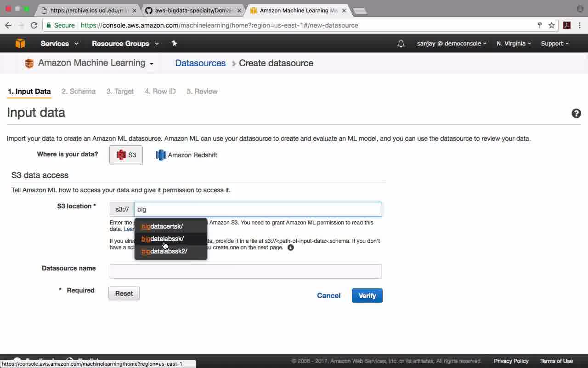The width and height of the screenshot is (588, 368).
Task: Click the 'S3 data access' section heading
Action: tap(40, 175)
